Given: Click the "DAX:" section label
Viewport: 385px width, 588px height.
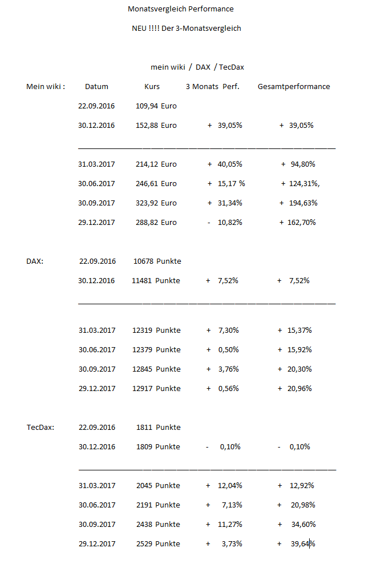Looking at the screenshot, I should tap(35, 261).
